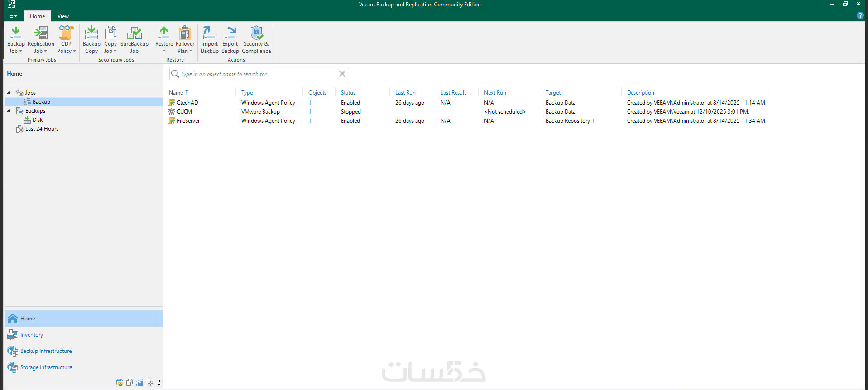Screen dimensions: 868x390
Task: Open the Backup Infrastructure view
Action: (83, 351)
